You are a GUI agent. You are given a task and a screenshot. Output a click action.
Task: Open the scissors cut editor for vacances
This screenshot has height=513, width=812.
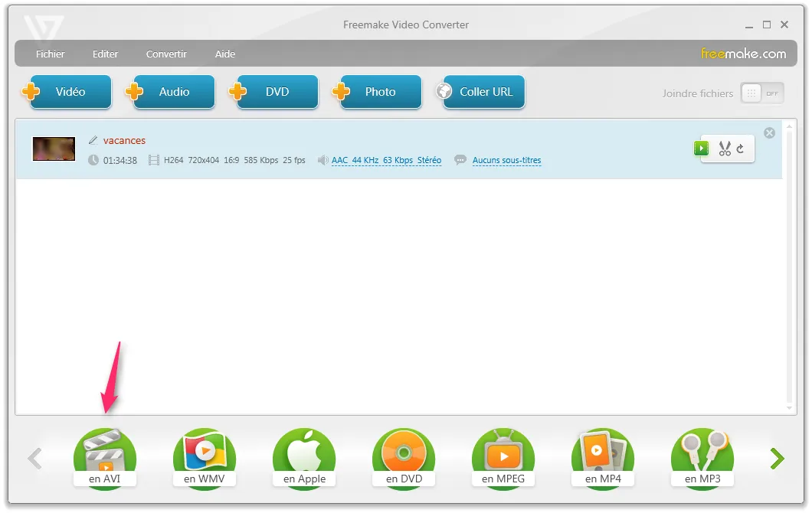(x=725, y=149)
